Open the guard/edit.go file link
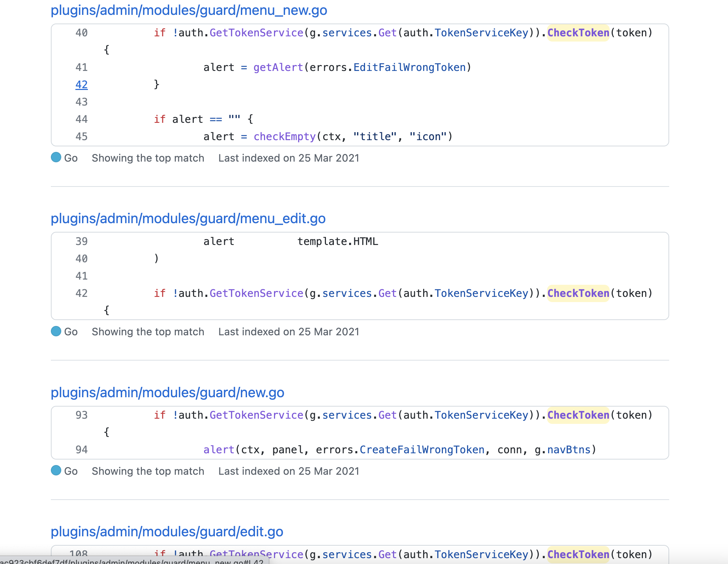 tap(167, 532)
